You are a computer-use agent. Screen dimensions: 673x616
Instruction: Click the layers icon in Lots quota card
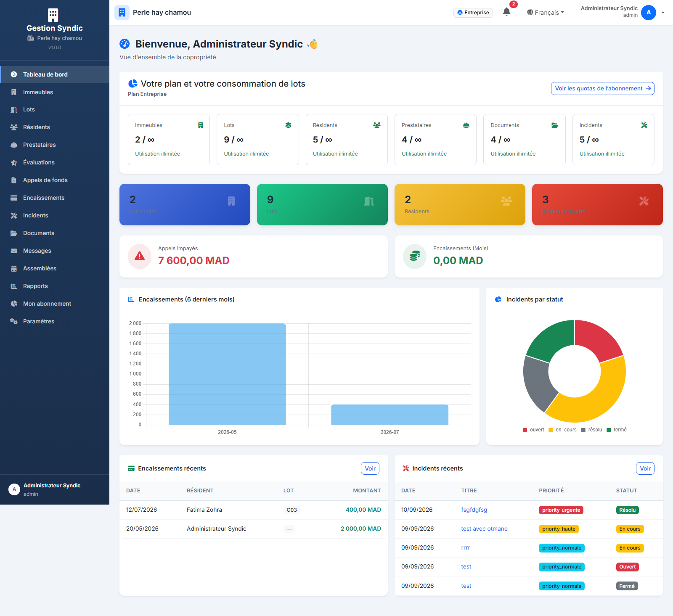(x=288, y=125)
